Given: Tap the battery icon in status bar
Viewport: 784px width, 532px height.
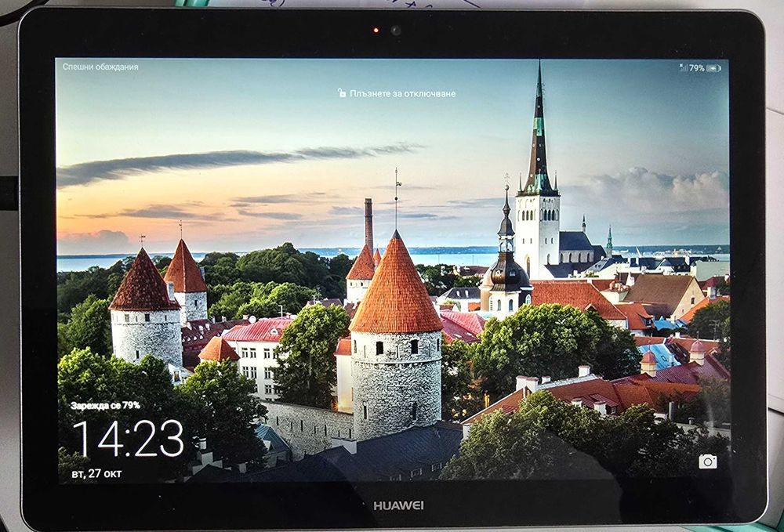Looking at the screenshot, I should [713, 68].
